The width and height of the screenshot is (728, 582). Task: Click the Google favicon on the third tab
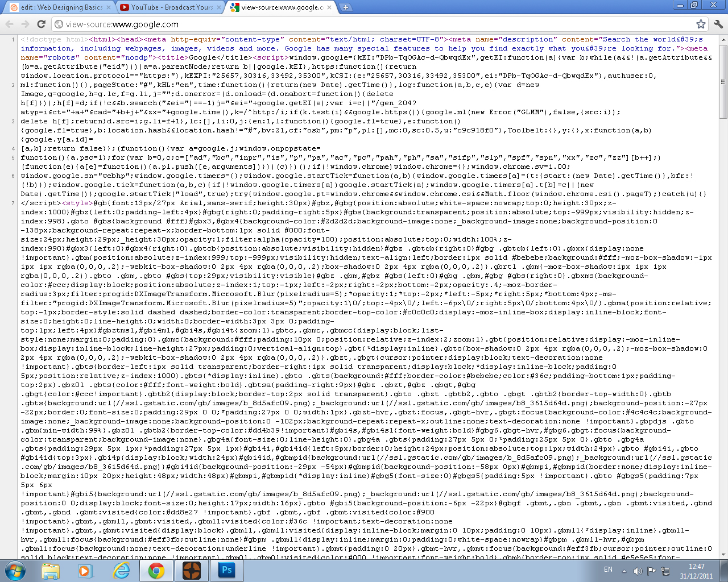tap(234, 7)
